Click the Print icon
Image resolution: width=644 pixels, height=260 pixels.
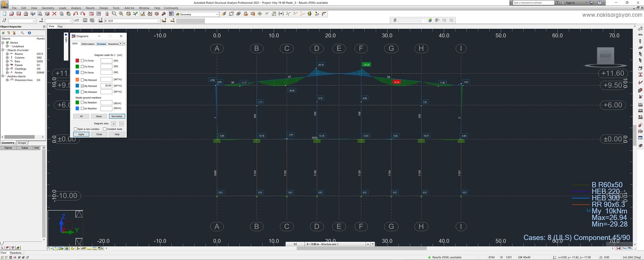pyautogui.click(x=25, y=14)
